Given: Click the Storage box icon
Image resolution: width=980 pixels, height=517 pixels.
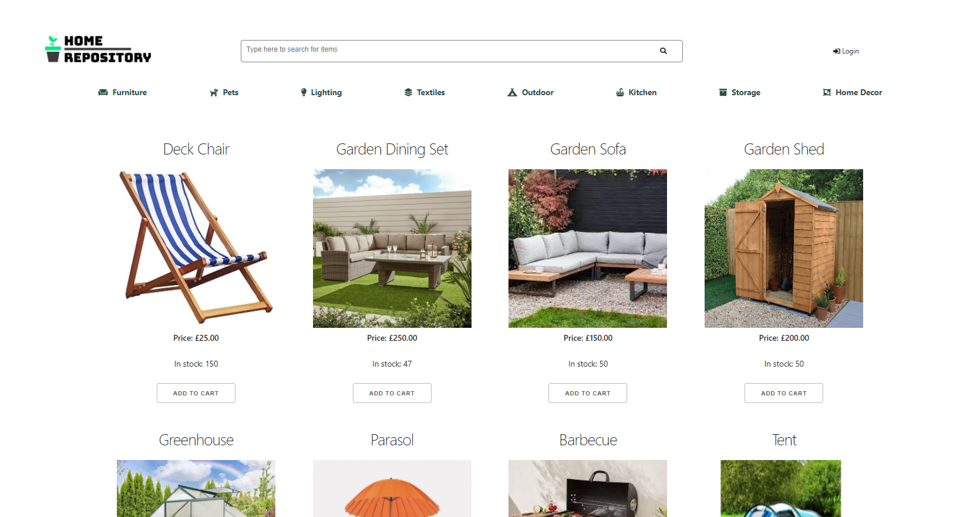Looking at the screenshot, I should (x=723, y=92).
